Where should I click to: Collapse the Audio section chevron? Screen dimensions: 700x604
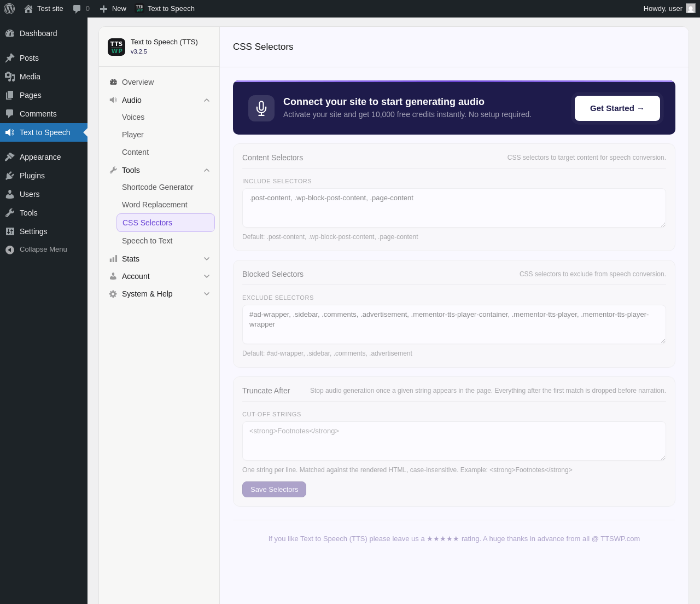(207, 100)
